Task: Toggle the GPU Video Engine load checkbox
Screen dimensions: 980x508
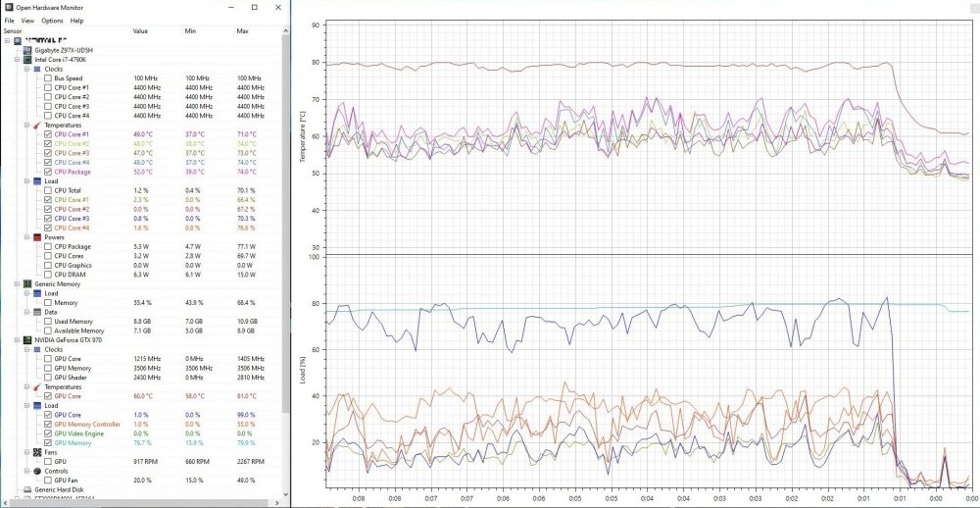Action: [x=47, y=432]
